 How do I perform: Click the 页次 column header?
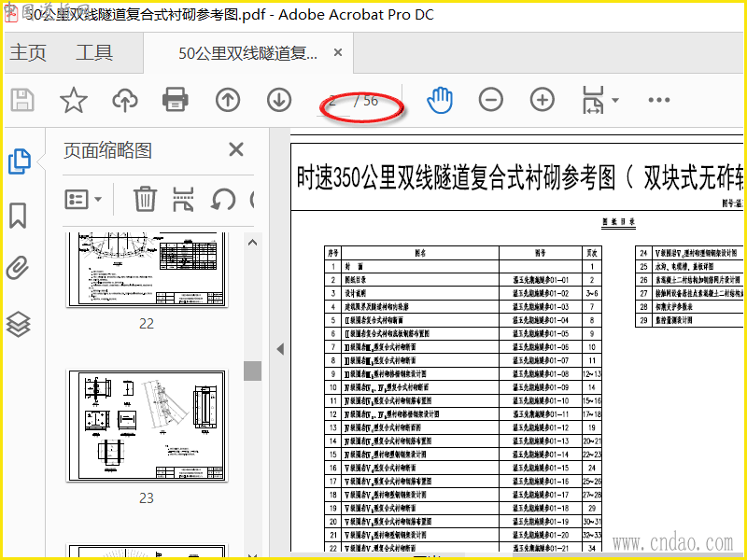(x=592, y=253)
